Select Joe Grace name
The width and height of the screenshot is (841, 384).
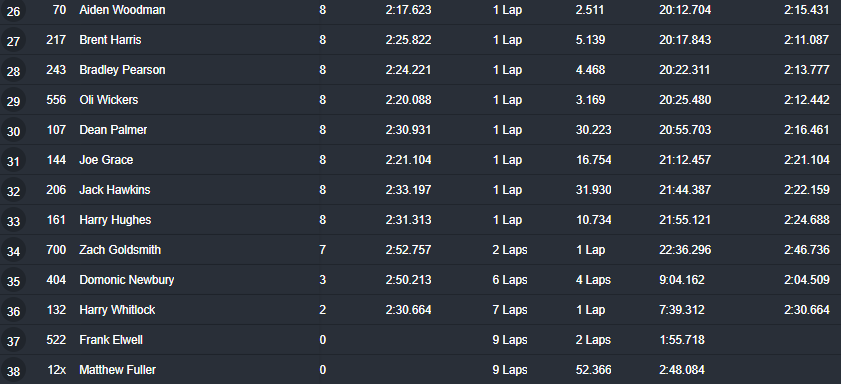point(106,160)
